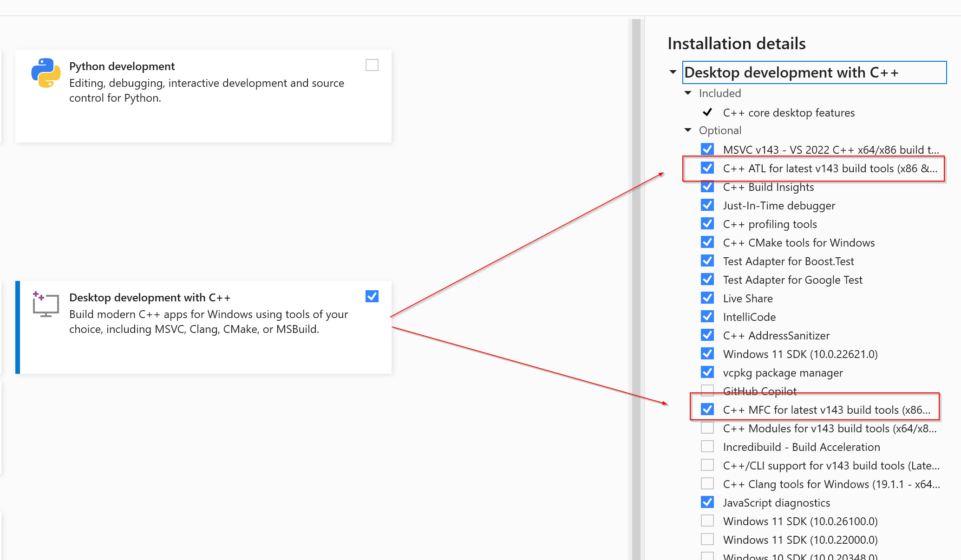
Task: Click the Optional label
Action: pos(720,130)
